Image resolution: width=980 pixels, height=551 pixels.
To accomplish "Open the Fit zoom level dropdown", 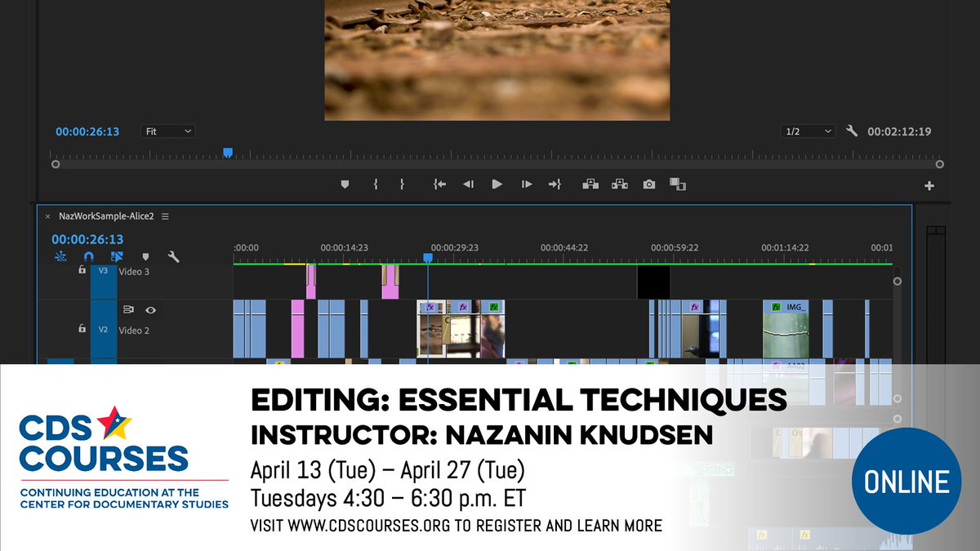I will tap(167, 131).
